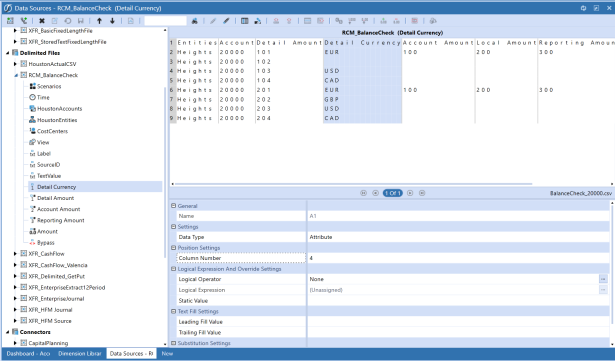The height and width of the screenshot is (361, 615).
Task: Click the binoculars search icon
Action: [195, 21]
